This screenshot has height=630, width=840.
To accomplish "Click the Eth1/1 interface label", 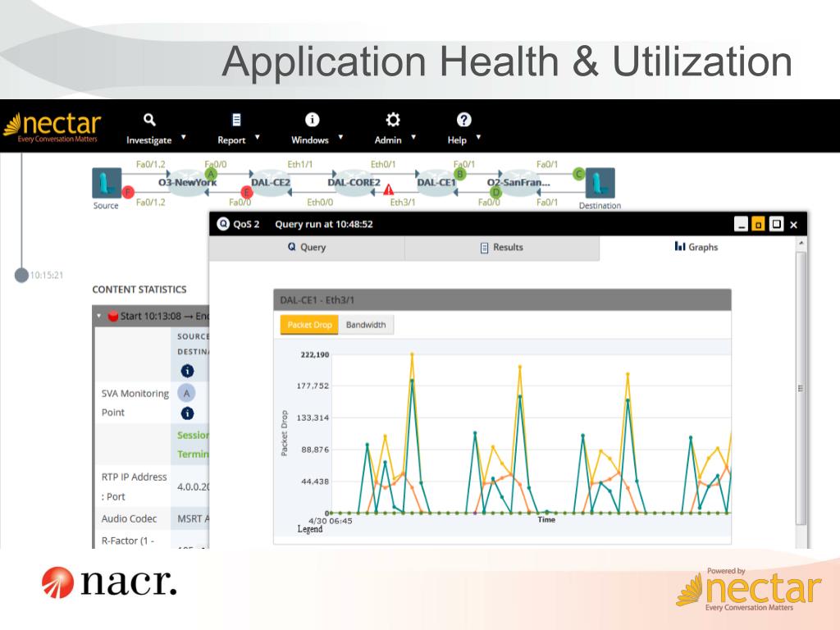I will 300,164.
